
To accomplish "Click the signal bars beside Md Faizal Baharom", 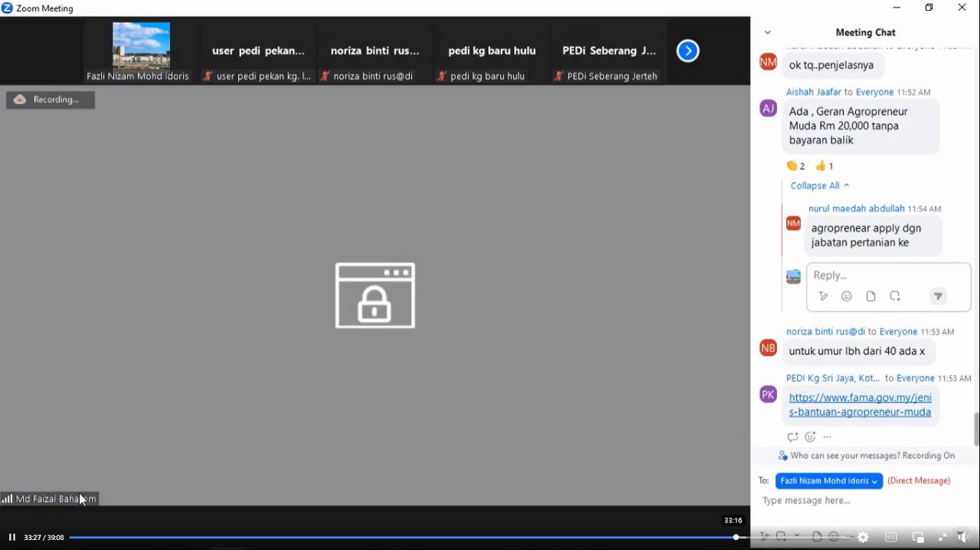I will pyautogui.click(x=7, y=499).
